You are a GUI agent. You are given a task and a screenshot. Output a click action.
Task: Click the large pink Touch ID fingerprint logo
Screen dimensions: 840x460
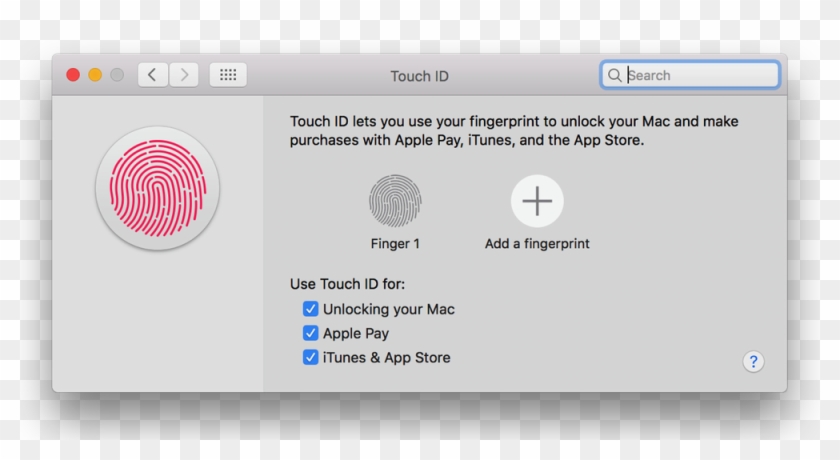tap(158, 188)
